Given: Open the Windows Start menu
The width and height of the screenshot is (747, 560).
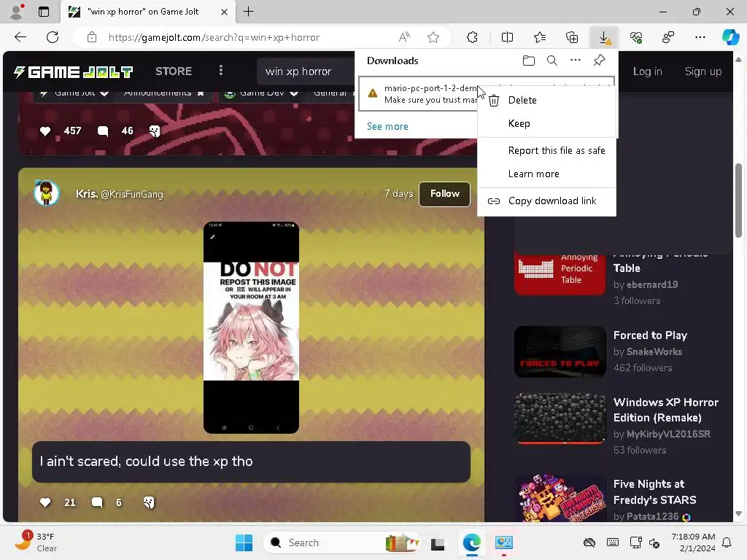Looking at the screenshot, I should point(244,542).
